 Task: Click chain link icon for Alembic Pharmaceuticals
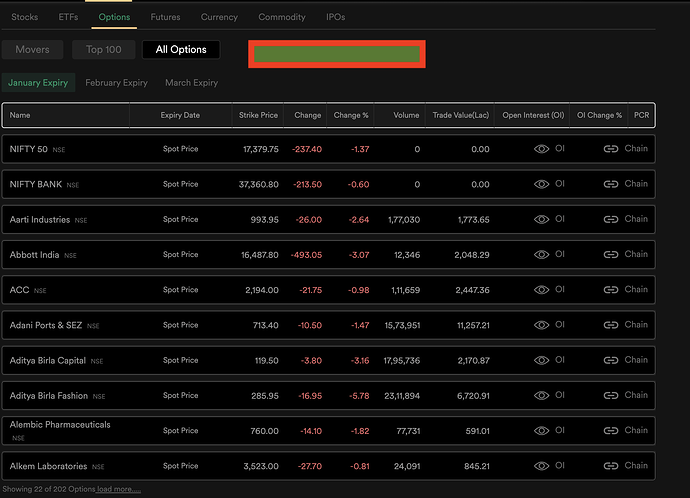point(611,431)
